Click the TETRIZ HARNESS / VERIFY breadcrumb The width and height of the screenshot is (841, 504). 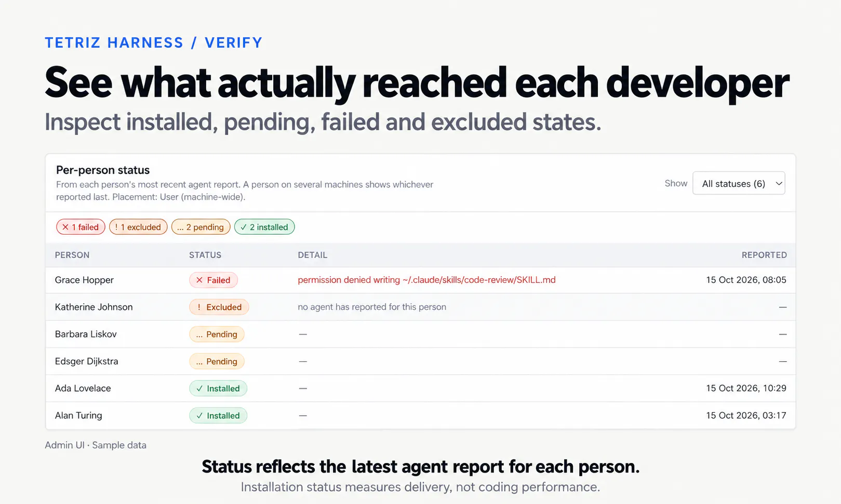click(x=154, y=43)
